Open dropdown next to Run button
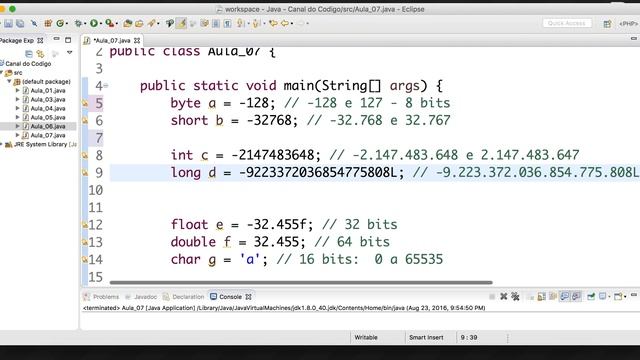This screenshot has height=360, width=640. tap(101, 24)
